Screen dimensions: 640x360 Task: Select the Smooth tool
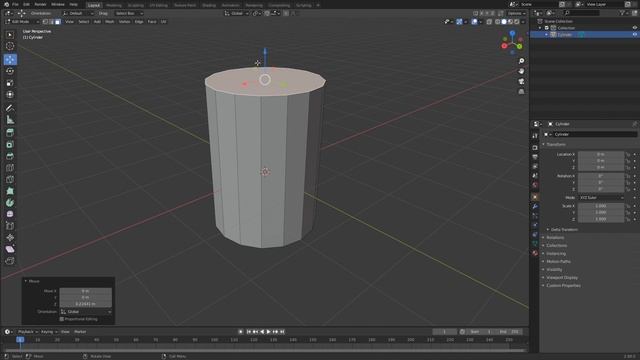point(10,214)
